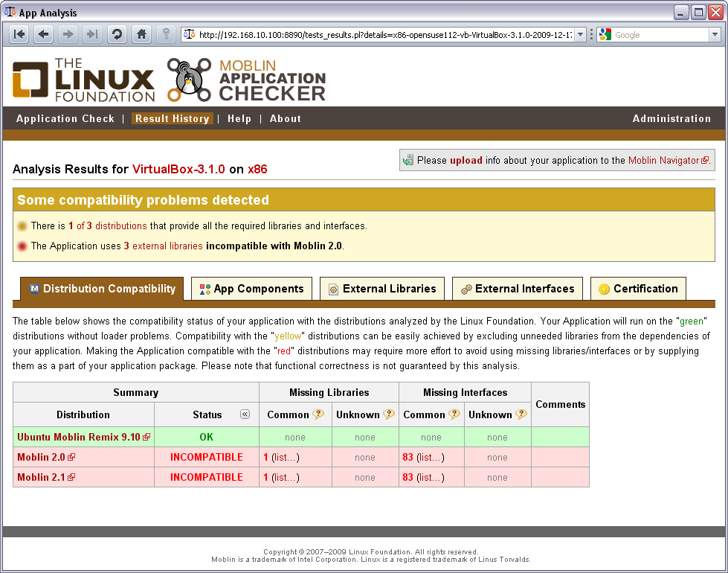Image resolution: width=728 pixels, height=573 pixels.
Task: Collapse the Status column with the arrow icon
Action: [245, 414]
